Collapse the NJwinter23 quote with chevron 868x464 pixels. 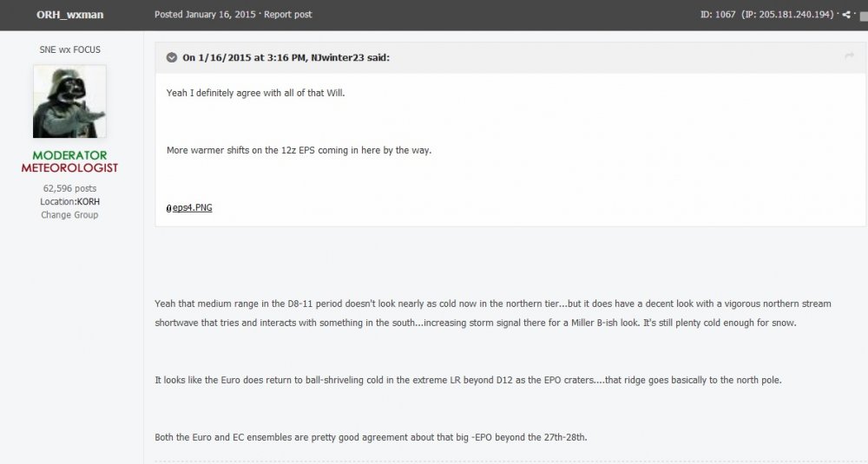click(172, 57)
